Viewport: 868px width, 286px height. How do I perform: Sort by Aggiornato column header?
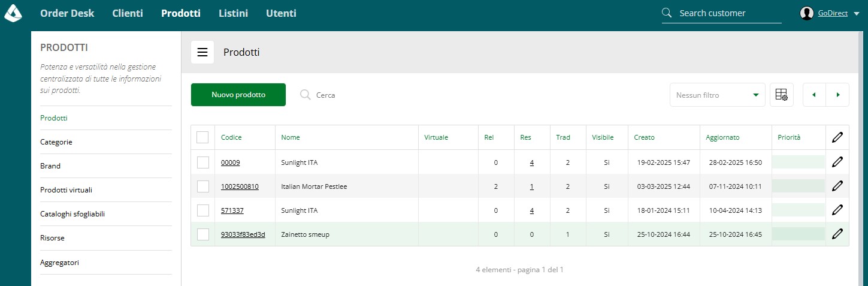tap(722, 137)
